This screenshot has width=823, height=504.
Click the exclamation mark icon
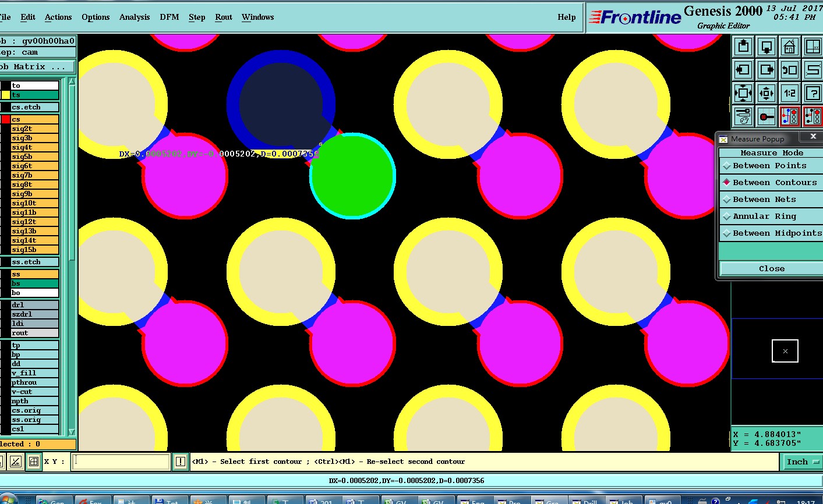click(181, 462)
